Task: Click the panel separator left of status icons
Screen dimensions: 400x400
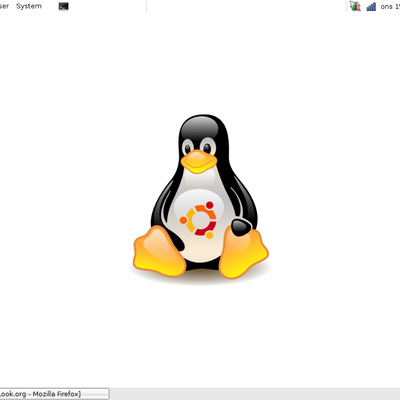Action: pos(346,6)
